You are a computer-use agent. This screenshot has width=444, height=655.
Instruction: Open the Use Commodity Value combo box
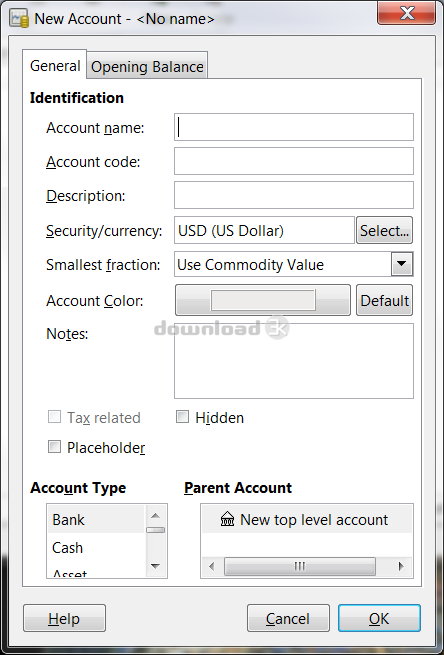tap(294, 264)
